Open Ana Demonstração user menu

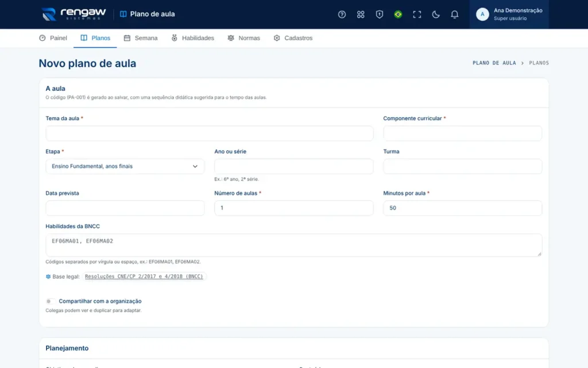coord(509,14)
